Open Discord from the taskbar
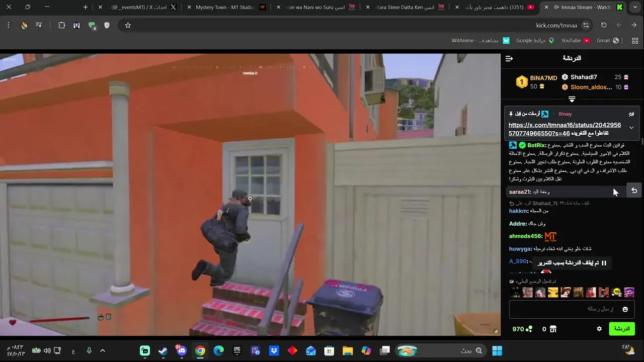 coord(181,350)
